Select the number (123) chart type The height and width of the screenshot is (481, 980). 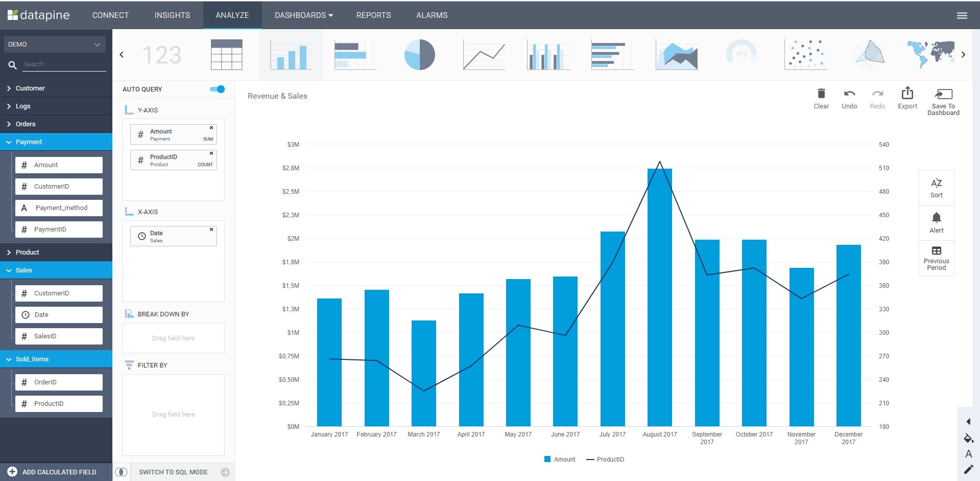click(162, 55)
